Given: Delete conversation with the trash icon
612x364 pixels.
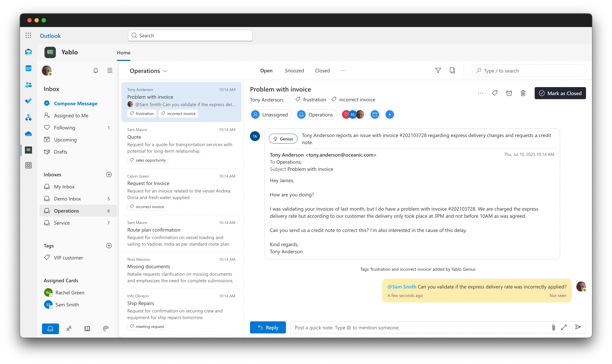Looking at the screenshot, I should point(523,93).
